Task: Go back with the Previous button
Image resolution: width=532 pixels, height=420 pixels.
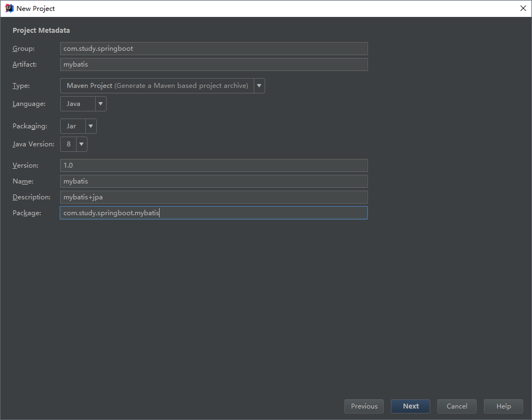Action: click(364, 406)
